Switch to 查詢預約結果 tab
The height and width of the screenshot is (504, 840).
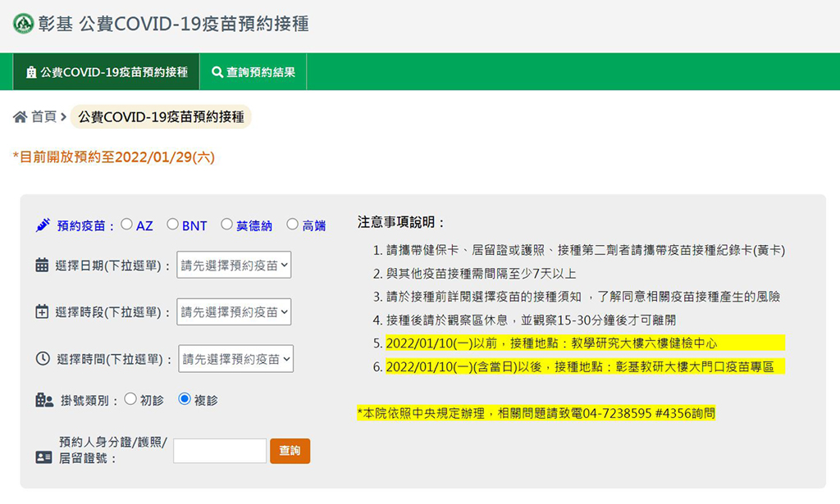pos(253,72)
